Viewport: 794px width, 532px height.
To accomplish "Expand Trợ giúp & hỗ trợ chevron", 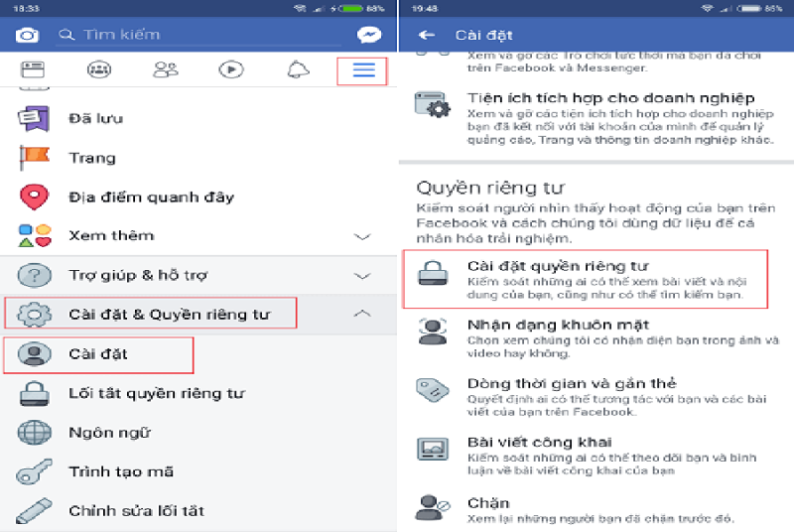I will pos(362,276).
